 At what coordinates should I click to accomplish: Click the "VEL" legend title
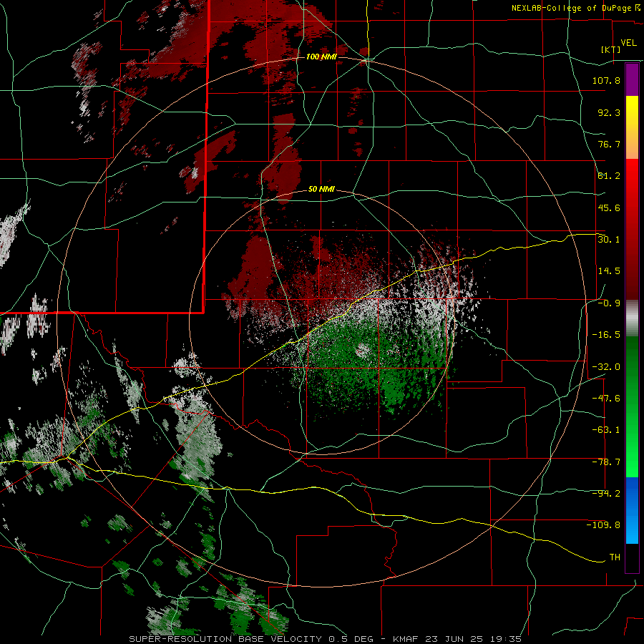coord(628,43)
